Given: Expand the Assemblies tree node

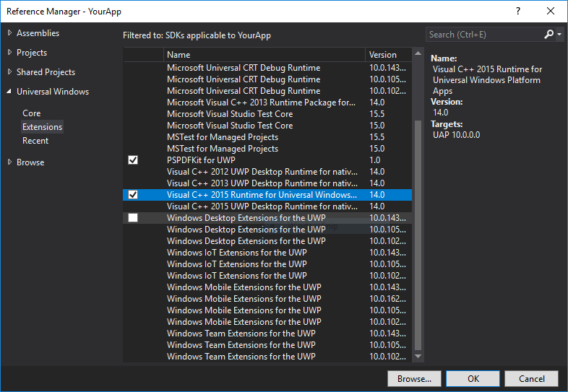Looking at the screenshot, I should 9,33.
